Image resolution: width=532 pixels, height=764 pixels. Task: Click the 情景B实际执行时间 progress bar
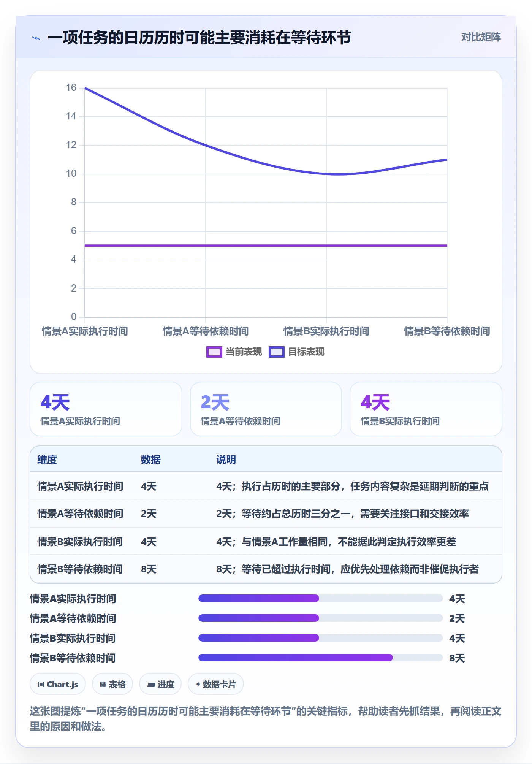[x=320, y=638]
